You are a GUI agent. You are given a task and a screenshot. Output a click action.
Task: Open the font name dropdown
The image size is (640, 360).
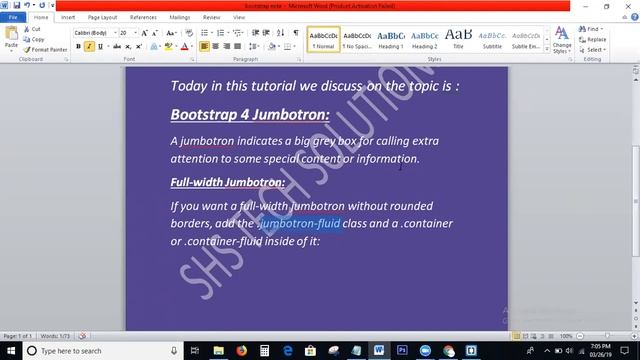[x=115, y=33]
